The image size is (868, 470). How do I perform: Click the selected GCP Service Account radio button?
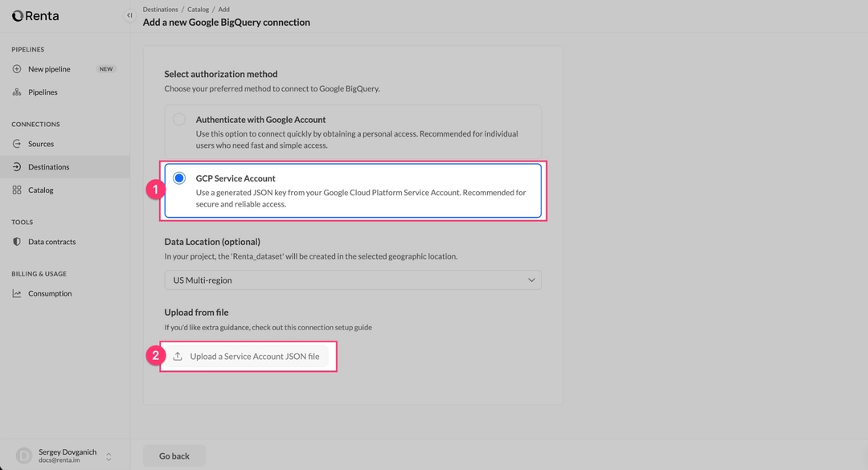point(179,178)
